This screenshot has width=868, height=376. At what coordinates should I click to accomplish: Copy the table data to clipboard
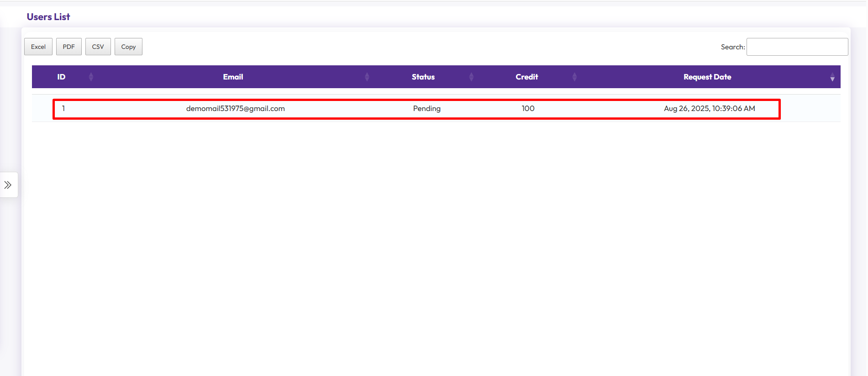point(128,47)
